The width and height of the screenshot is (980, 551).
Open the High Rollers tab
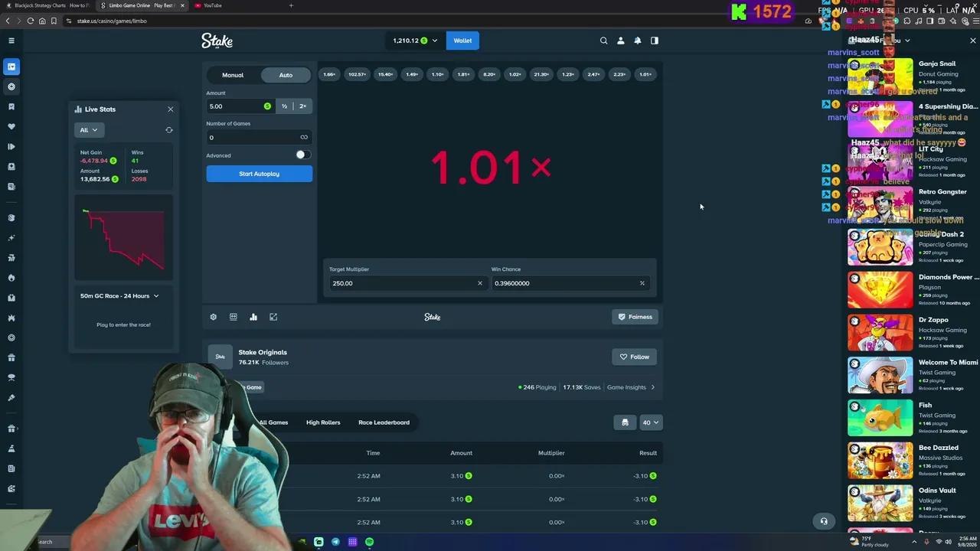coord(323,422)
